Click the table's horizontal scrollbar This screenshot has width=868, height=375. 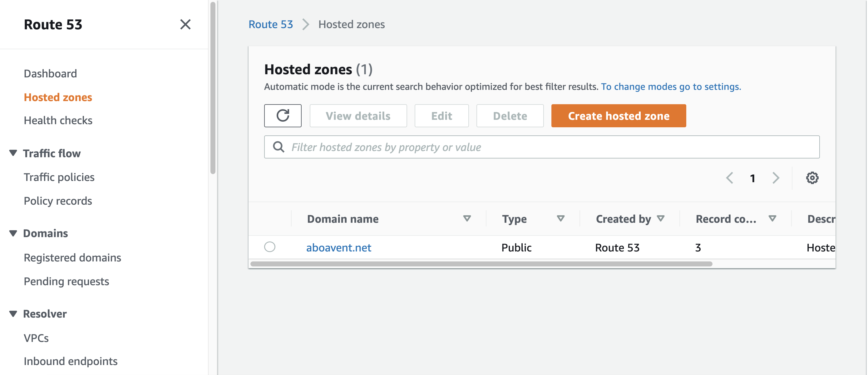click(481, 264)
